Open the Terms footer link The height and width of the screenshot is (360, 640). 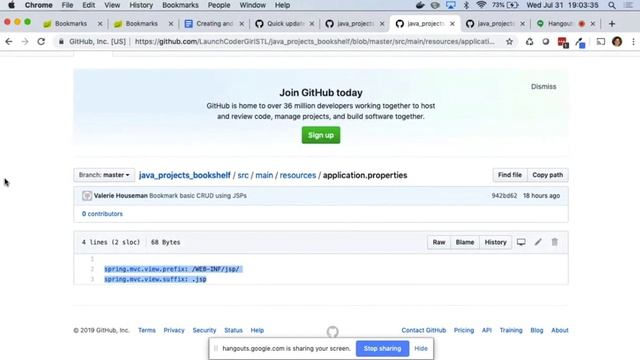(x=147, y=330)
